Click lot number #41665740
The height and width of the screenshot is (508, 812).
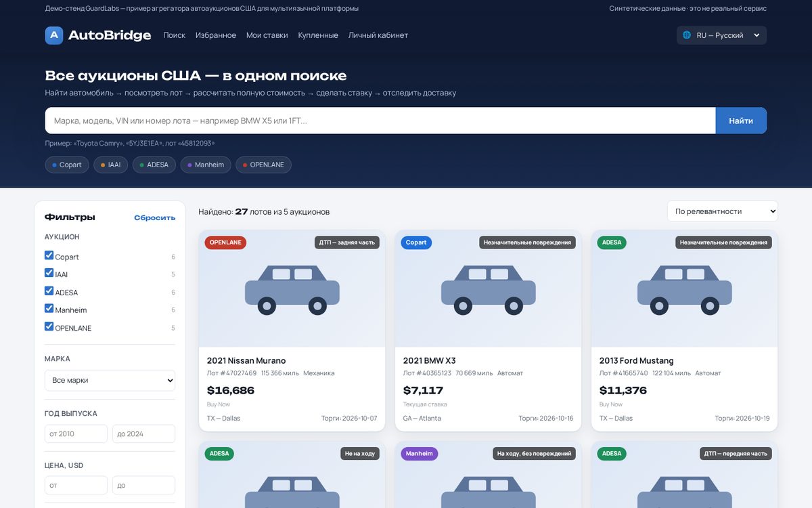624,373
